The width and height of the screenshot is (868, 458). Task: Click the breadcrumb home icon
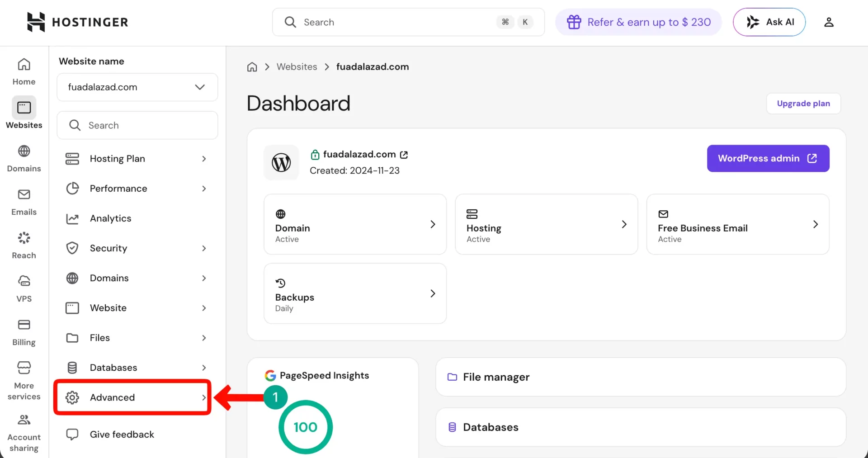[x=252, y=67]
